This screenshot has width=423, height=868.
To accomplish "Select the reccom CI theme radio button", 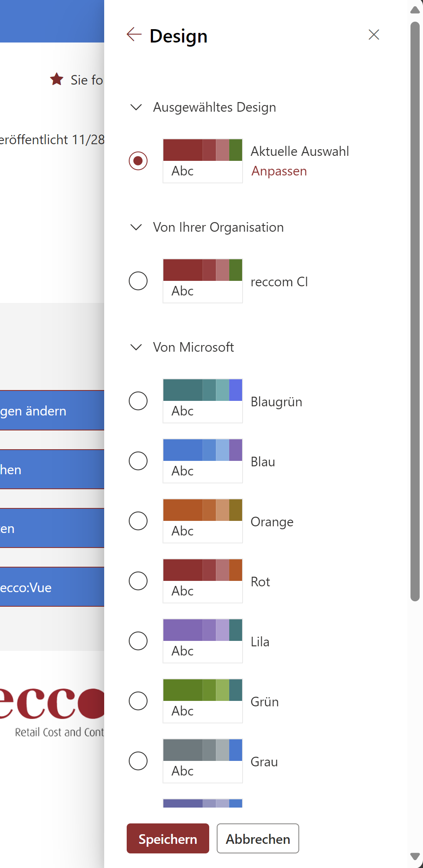I will pos(138,281).
